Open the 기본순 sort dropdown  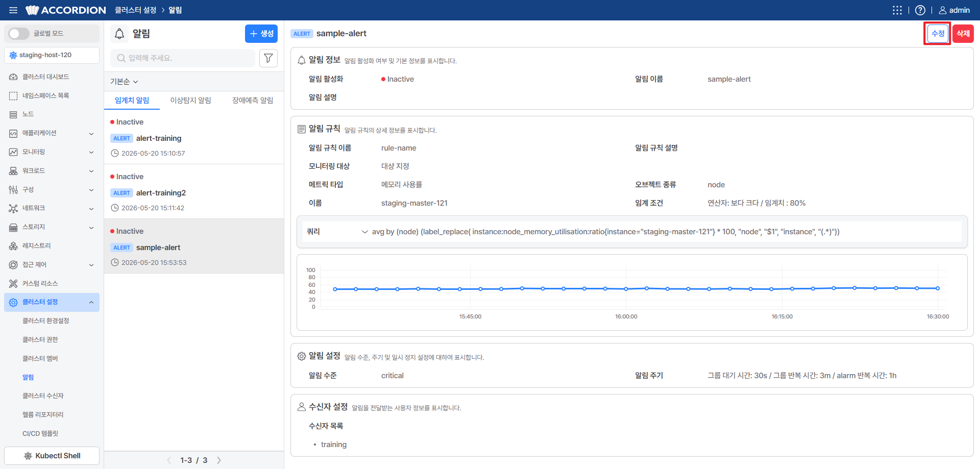tap(124, 82)
